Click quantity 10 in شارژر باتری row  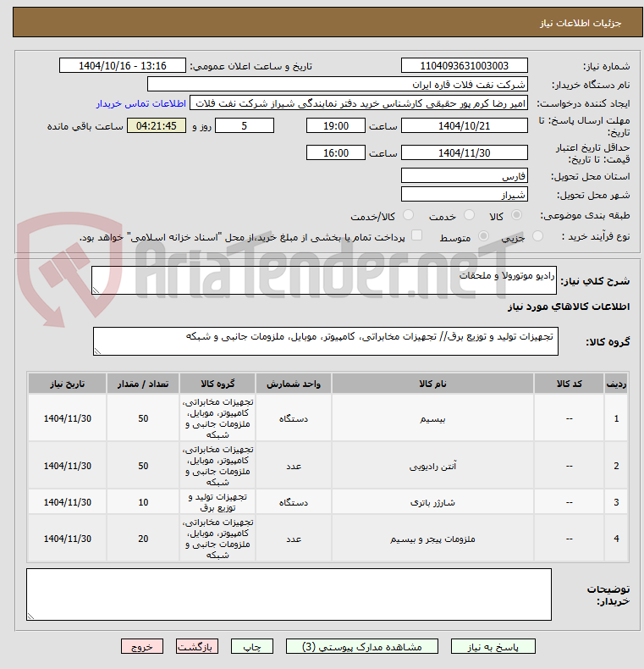(x=143, y=502)
